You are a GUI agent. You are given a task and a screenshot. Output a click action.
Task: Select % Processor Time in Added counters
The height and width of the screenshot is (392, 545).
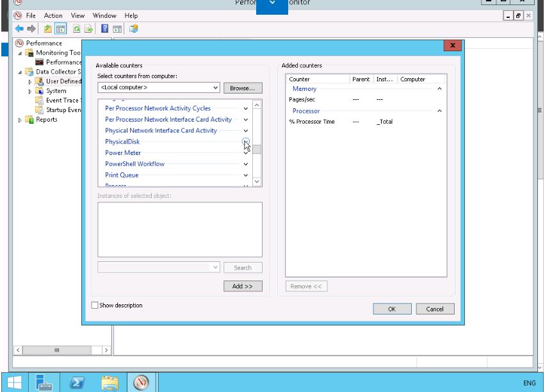pyautogui.click(x=312, y=122)
